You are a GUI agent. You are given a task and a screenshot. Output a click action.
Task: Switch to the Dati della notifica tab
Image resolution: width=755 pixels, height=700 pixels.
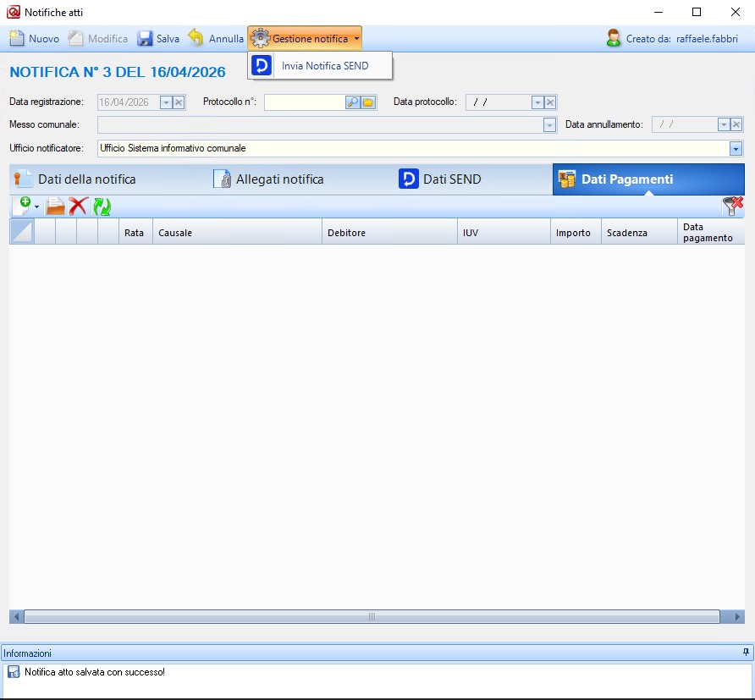[85, 179]
